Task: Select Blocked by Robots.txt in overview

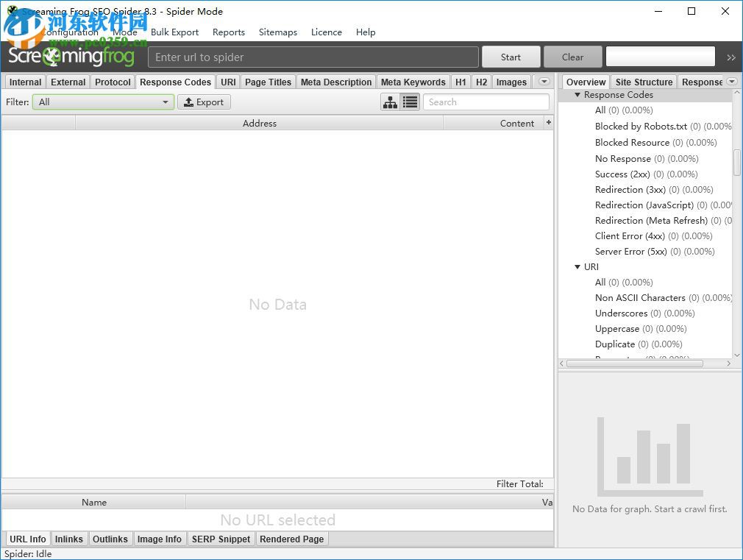Action: click(663, 126)
